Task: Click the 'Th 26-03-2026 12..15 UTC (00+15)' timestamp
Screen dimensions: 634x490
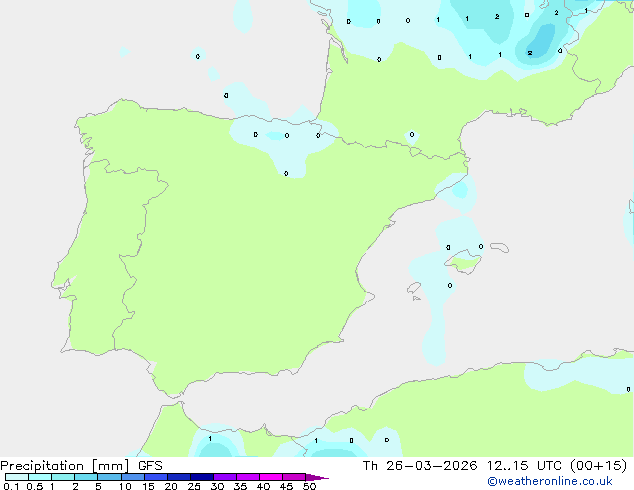Action: (495, 466)
